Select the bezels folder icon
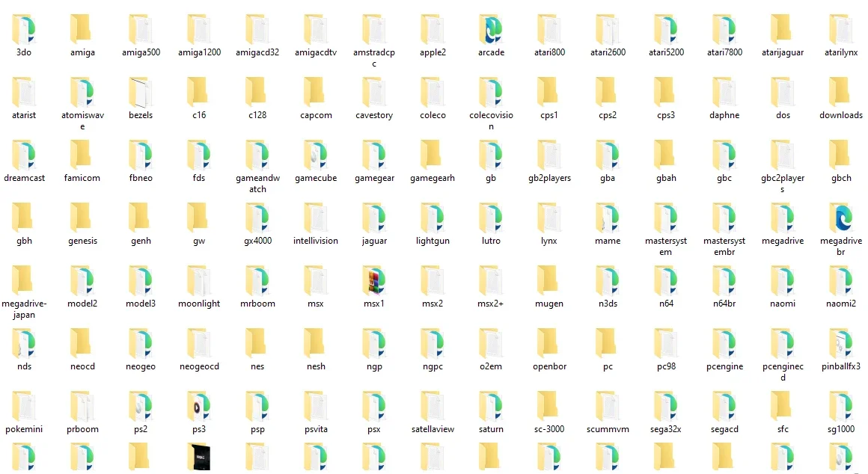This screenshot has width=868, height=474. click(141, 92)
